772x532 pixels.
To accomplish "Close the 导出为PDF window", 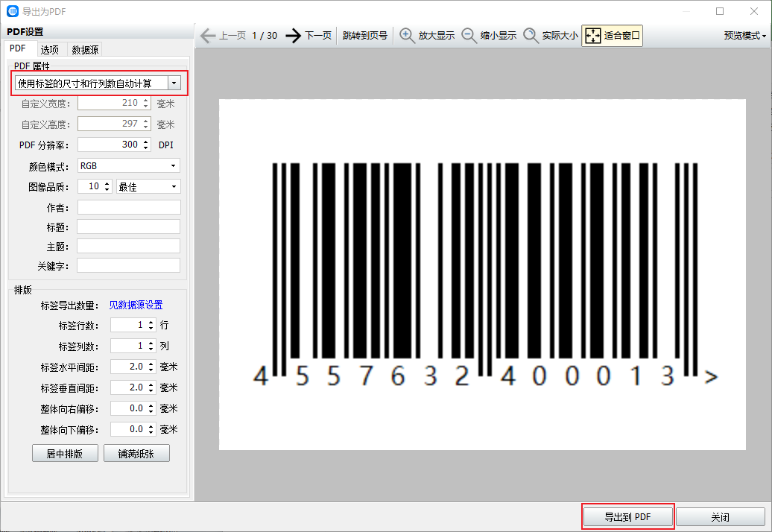I will (x=754, y=11).
